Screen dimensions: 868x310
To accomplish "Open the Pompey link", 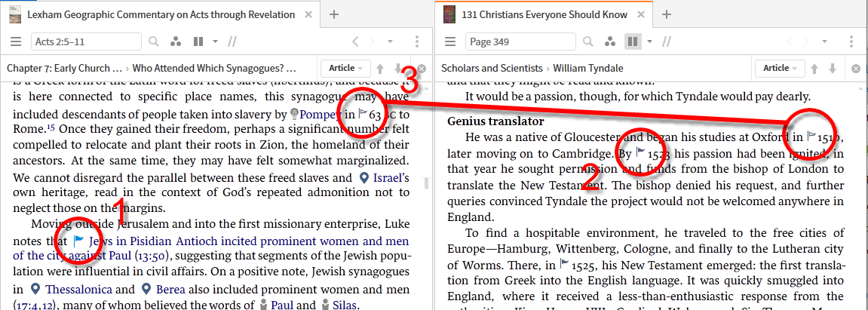I will [x=321, y=115].
